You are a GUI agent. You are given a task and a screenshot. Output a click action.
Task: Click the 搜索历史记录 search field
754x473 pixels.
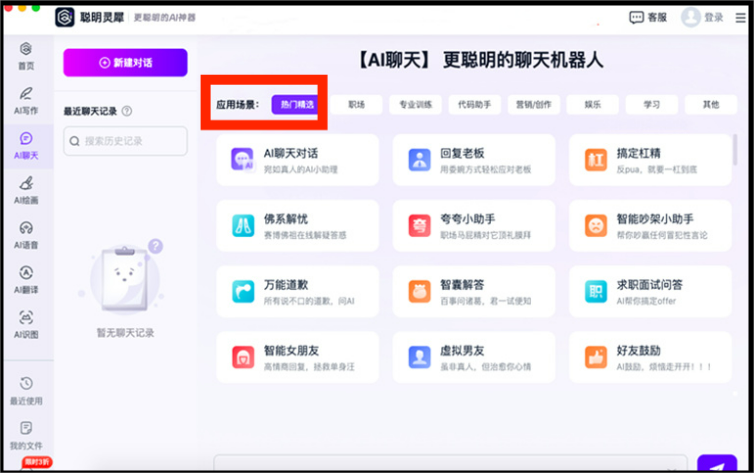pyautogui.click(x=125, y=141)
